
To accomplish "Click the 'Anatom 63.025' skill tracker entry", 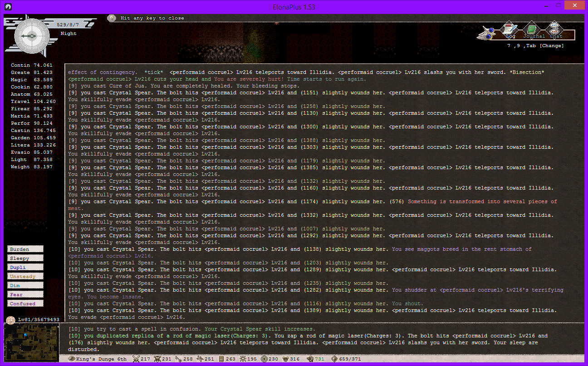I will (x=32, y=94).
